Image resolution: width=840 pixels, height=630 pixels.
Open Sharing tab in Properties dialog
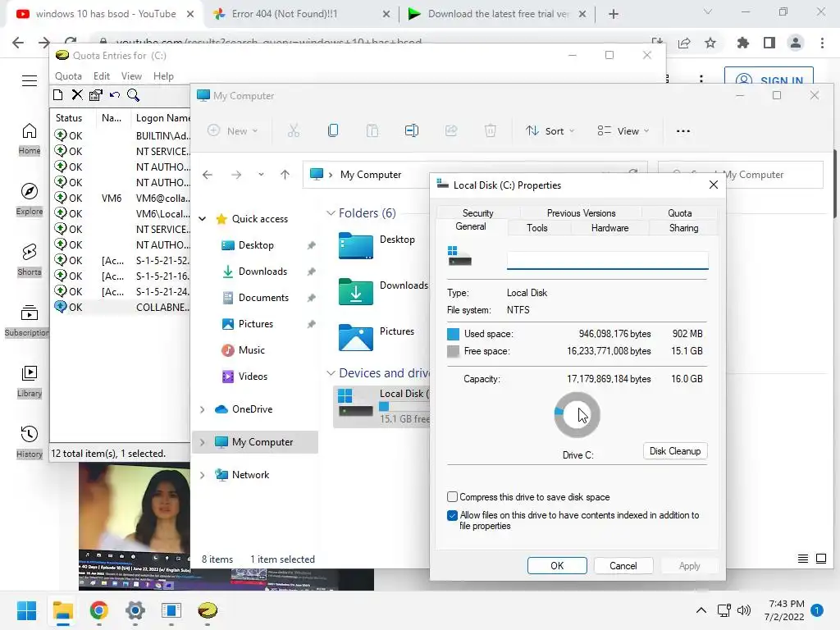683,228
